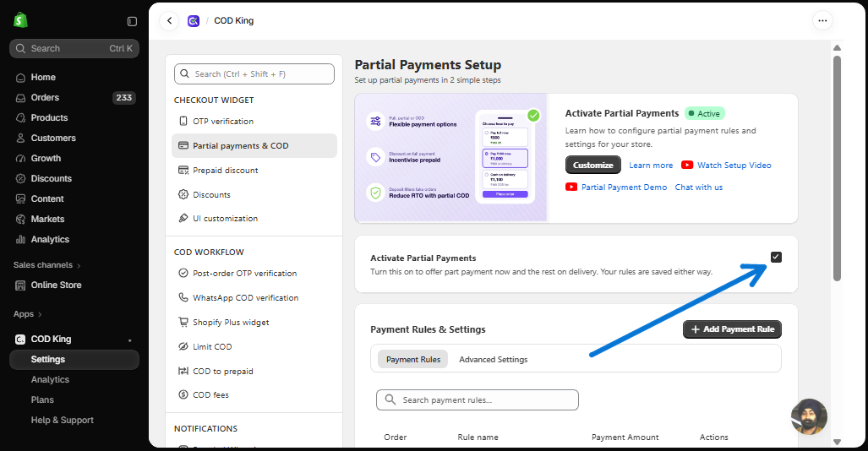Viewport: 868px width, 451px height.
Task: Click the Orders 233 count badge
Action: pos(123,98)
